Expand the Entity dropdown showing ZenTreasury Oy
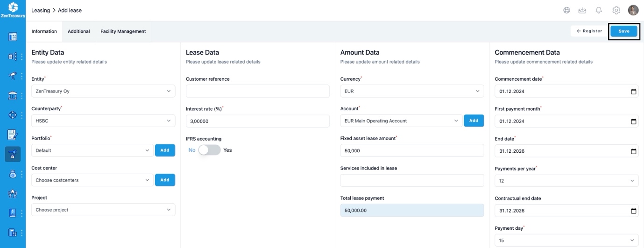644x248 pixels. click(x=103, y=91)
